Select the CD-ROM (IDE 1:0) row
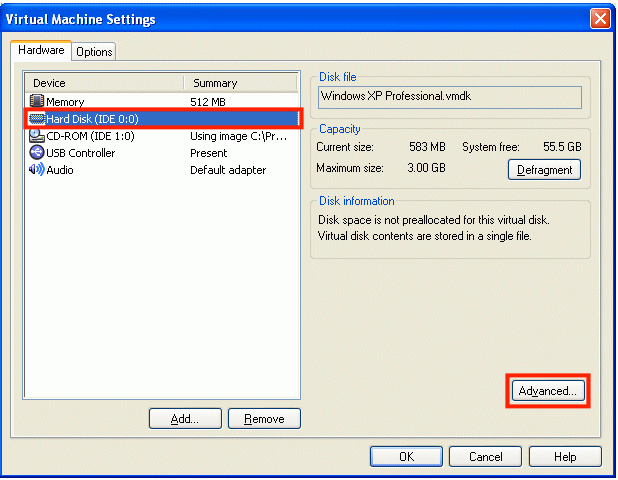Viewport: 618px width, 480px height. pos(162,136)
